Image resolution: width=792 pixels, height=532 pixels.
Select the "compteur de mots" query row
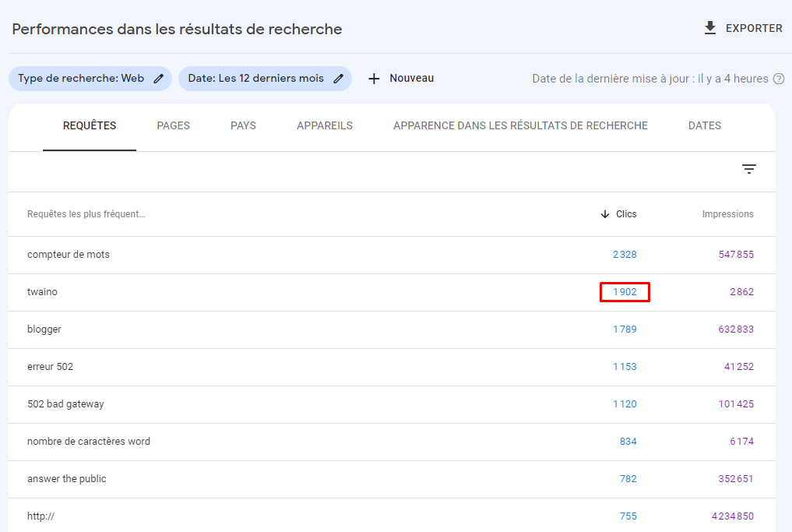69,255
